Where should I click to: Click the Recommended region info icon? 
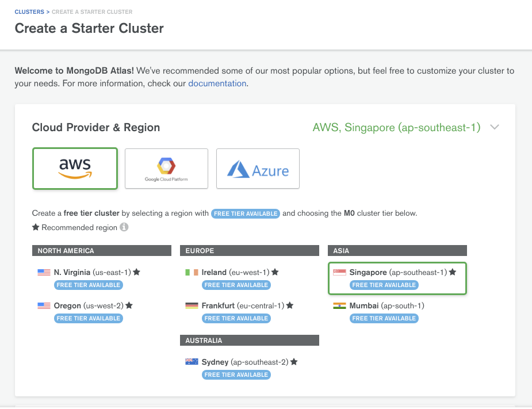coord(124,227)
